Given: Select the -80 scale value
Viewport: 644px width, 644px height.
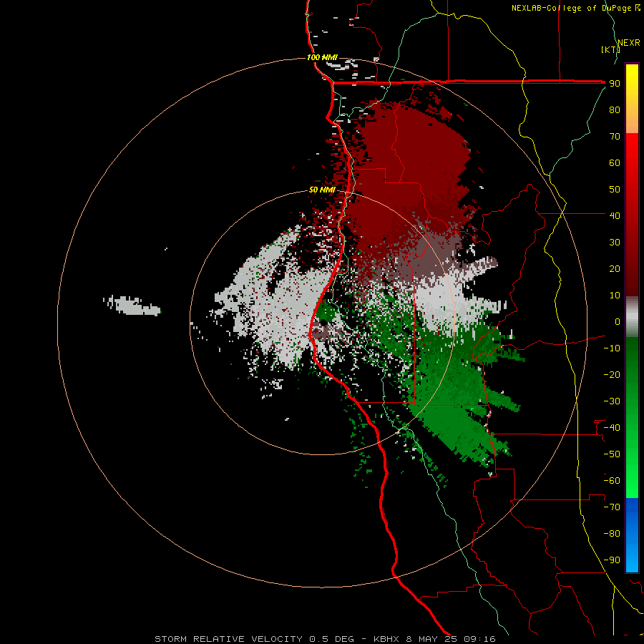Looking at the screenshot, I should pyautogui.click(x=612, y=534).
